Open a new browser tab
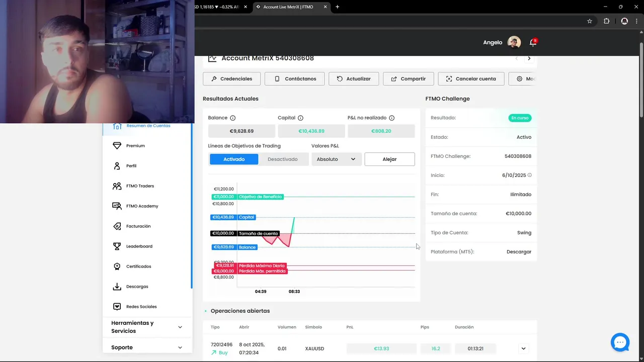 click(337, 7)
